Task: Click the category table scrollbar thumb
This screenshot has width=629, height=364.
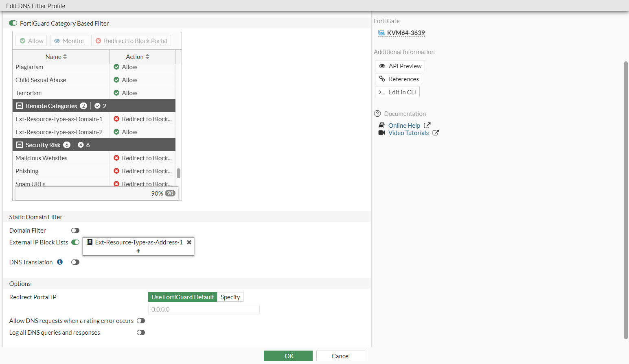Action: coord(178,173)
